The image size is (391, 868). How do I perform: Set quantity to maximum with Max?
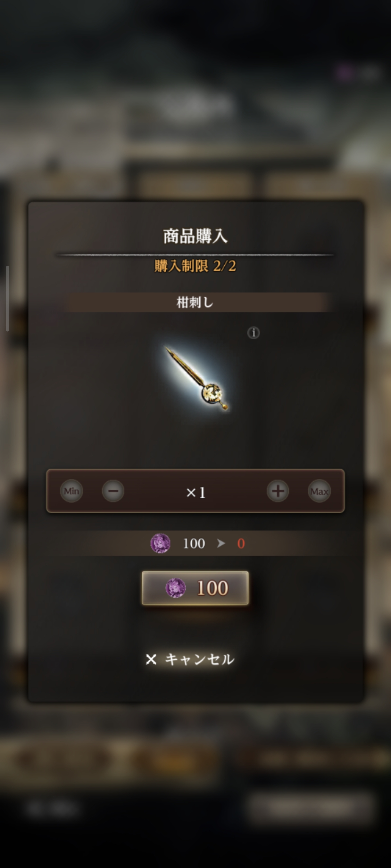tap(319, 491)
